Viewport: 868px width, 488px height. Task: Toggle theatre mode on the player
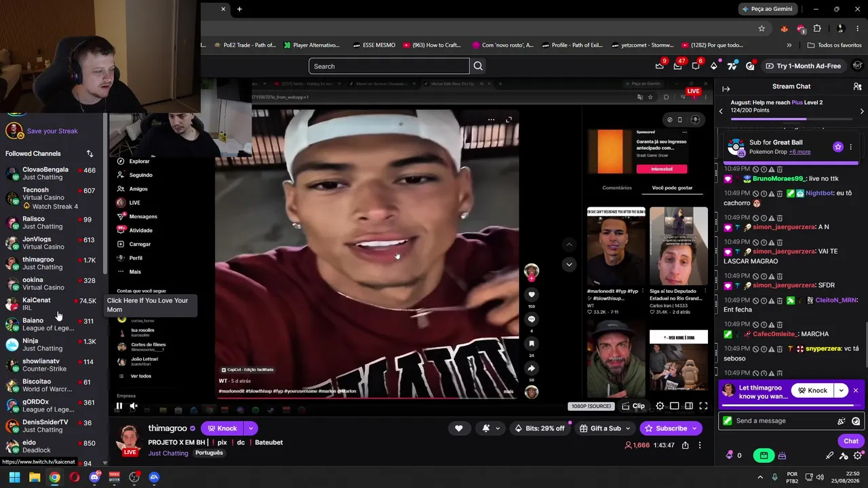688,406
